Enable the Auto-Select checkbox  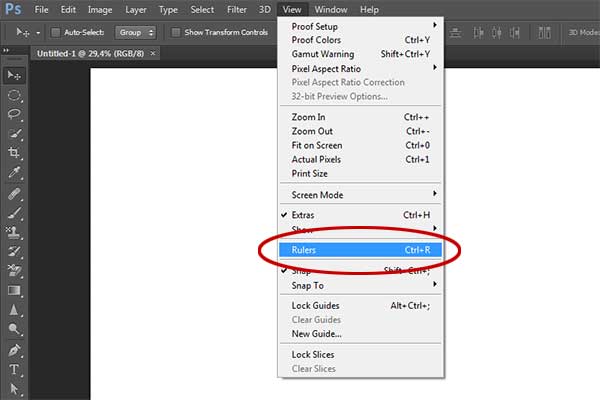click(x=55, y=33)
